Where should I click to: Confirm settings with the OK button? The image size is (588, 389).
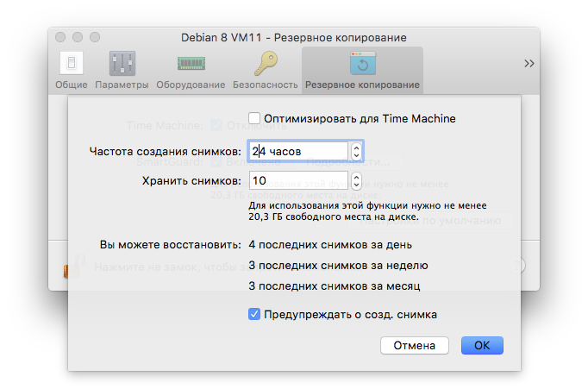tap(482, 345)
